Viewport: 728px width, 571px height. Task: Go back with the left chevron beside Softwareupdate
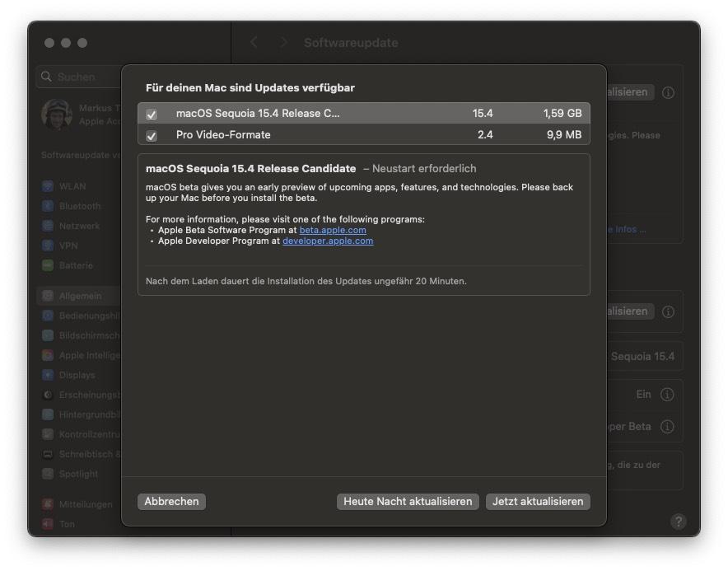tap(254, 43)
